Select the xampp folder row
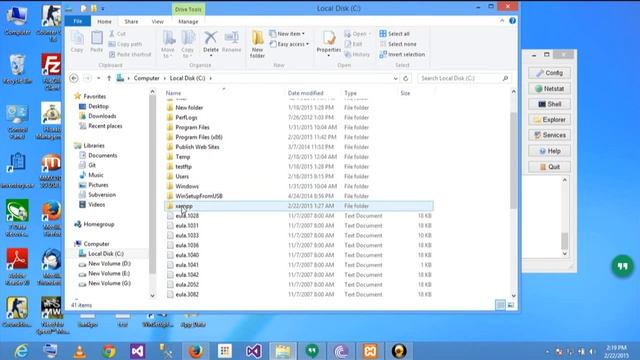640x360 pixels. pyautogui.click(x=298, y=206)
